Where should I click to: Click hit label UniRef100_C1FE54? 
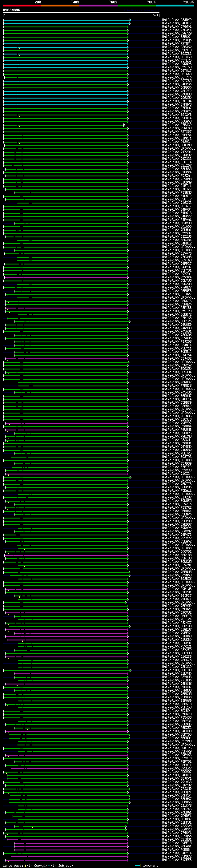click(x=177, y=135)
